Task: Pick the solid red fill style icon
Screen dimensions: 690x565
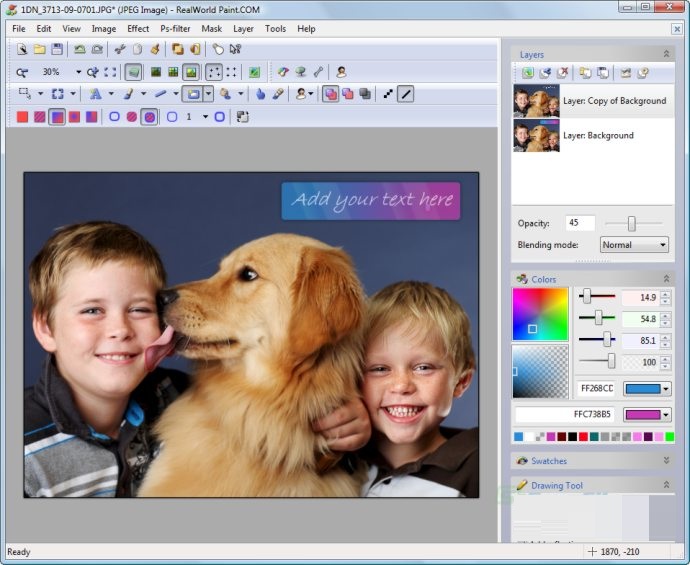Action: 22,117
